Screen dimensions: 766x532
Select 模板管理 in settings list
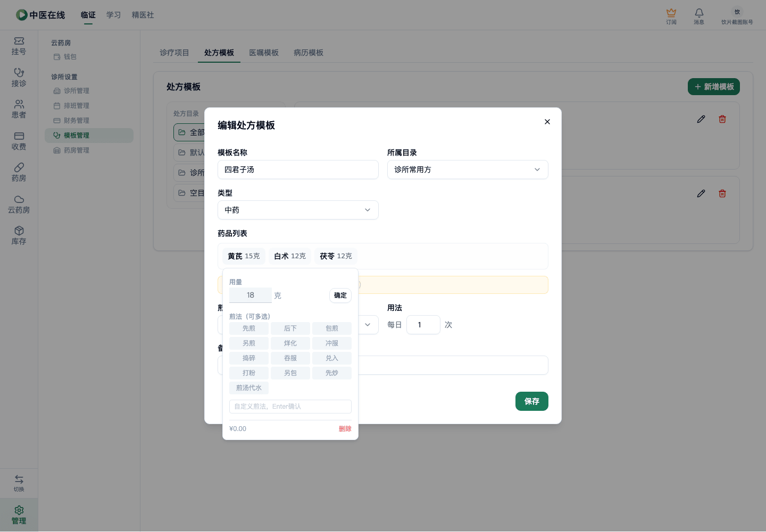pyautogui.click(x=89, y=136)
